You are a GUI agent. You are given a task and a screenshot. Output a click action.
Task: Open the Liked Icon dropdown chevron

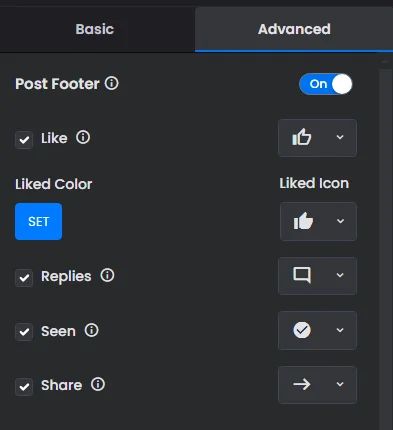[340, 221]
